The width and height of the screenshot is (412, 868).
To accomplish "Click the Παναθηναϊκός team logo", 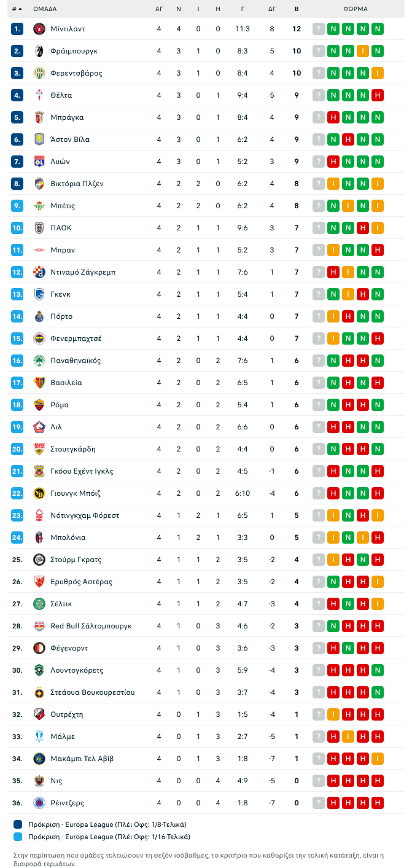I will click(39, 361).
